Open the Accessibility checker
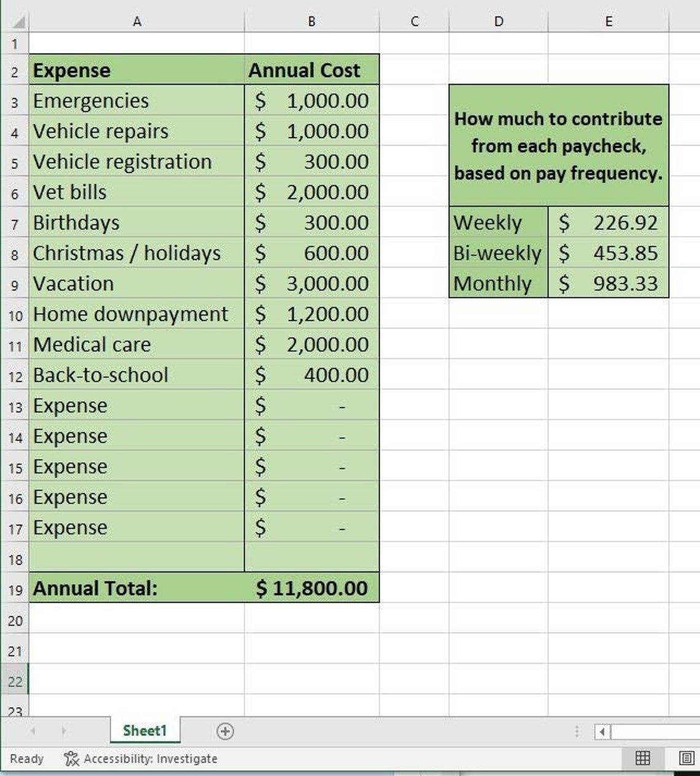Screen dimensions: 700x776 coord(70,759)
